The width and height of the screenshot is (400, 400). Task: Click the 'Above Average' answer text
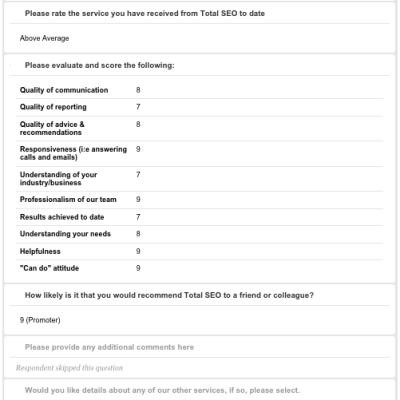(x=44, y=38)
